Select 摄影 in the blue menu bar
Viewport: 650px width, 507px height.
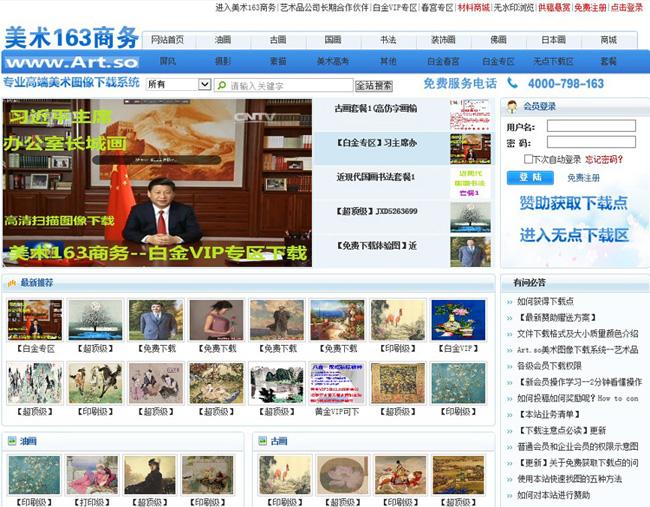point(223,61)
